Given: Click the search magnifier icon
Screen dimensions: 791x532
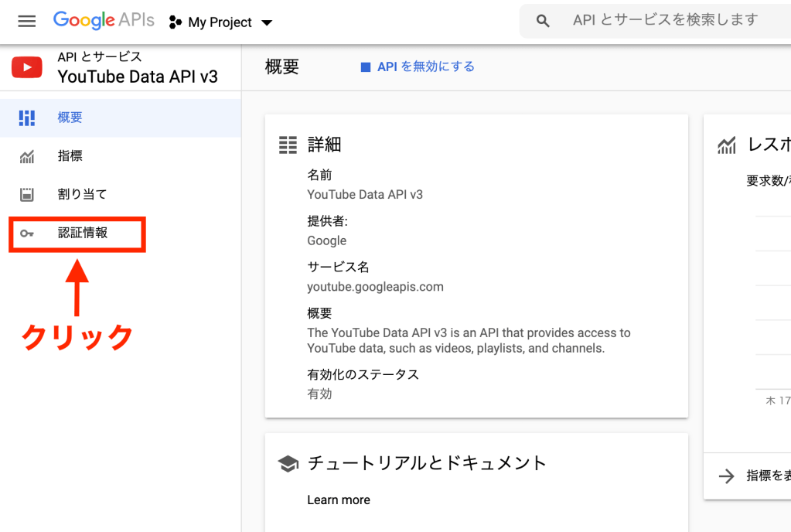Looking at the screenshot, I should (543, 22).
